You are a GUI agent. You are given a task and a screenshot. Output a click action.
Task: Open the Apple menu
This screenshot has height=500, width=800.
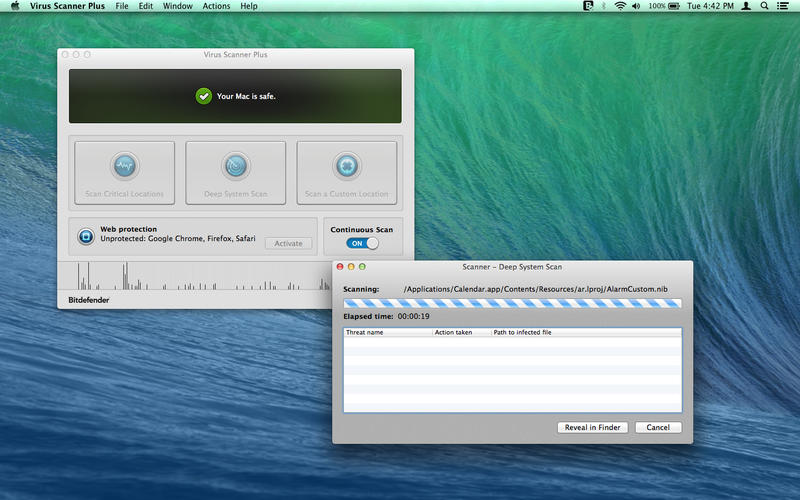(x=15, y=6)
